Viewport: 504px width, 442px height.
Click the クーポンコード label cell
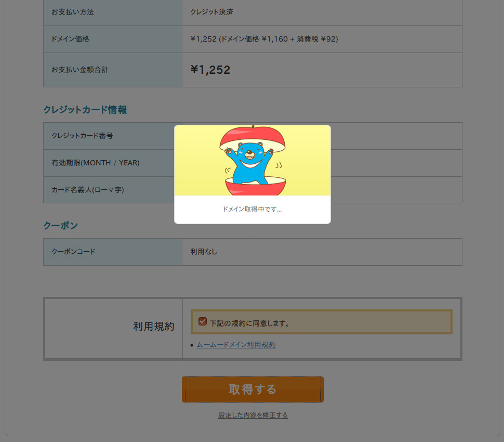coord(113,252)
